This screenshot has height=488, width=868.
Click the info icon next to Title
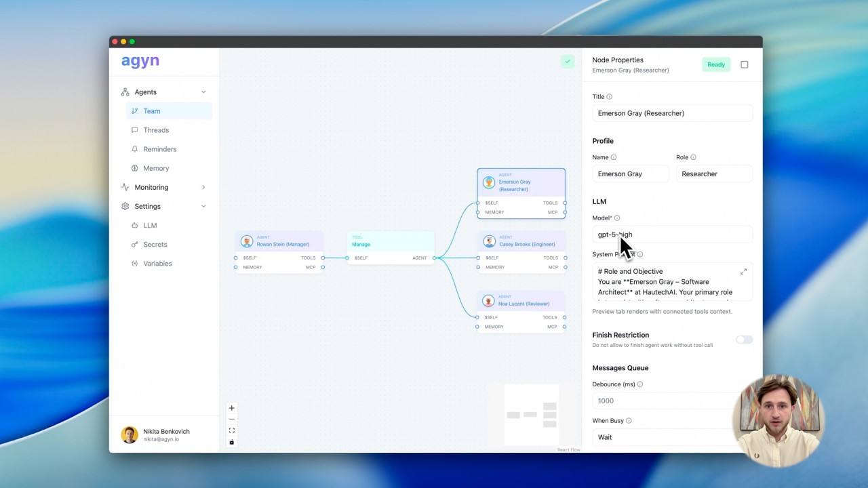[x=609, y=97]
